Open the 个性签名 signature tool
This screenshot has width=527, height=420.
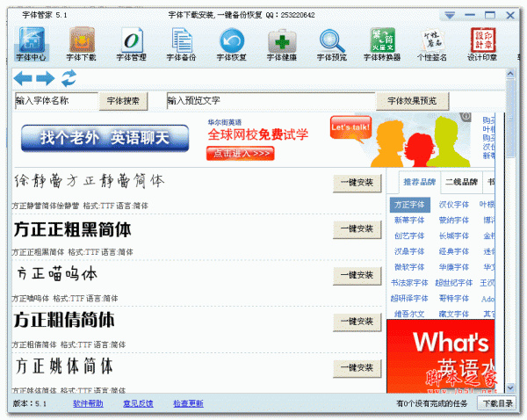(432, 45)
